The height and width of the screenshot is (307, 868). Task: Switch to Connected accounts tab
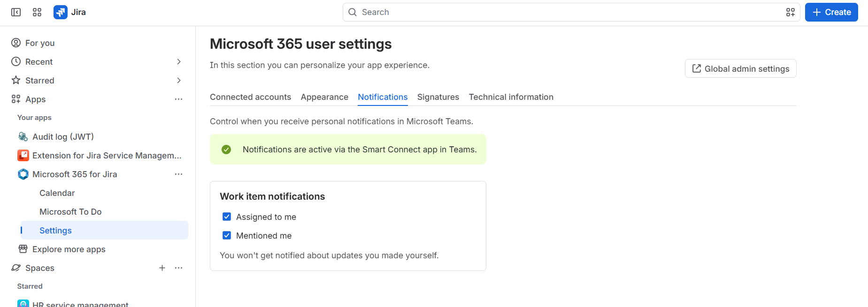tap(250, 97)
